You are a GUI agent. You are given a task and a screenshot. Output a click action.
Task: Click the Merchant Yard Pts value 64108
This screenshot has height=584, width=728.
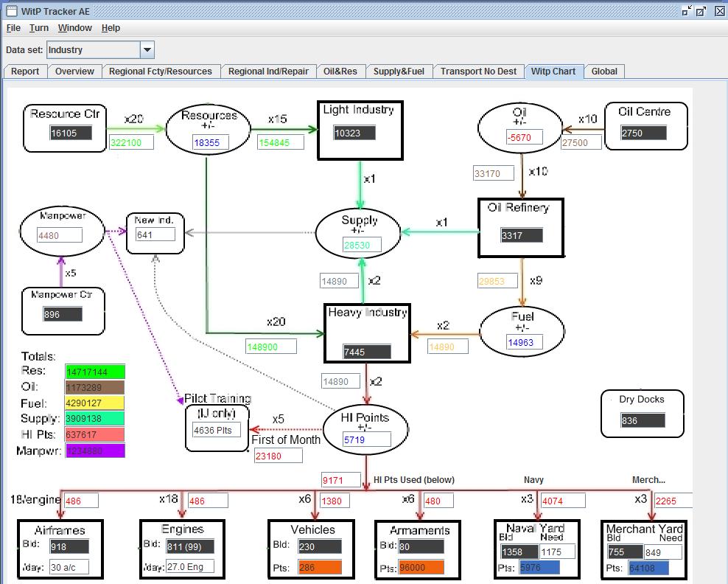pos(648,568)
